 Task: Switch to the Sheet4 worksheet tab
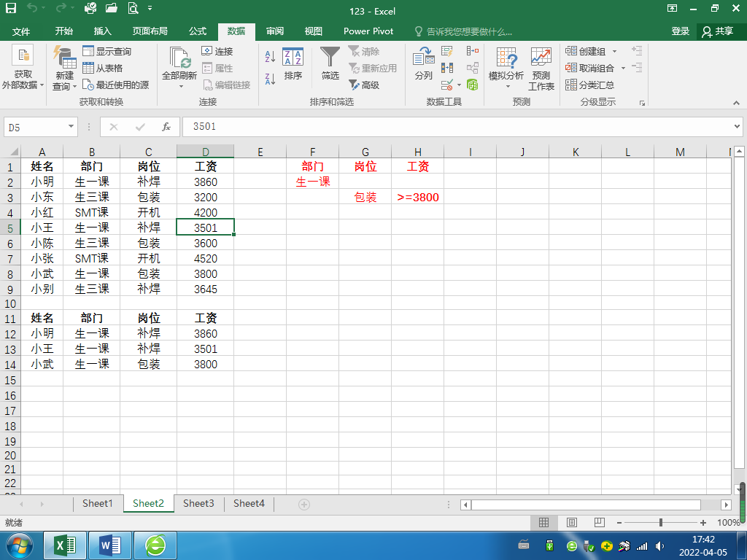(249, 504)
